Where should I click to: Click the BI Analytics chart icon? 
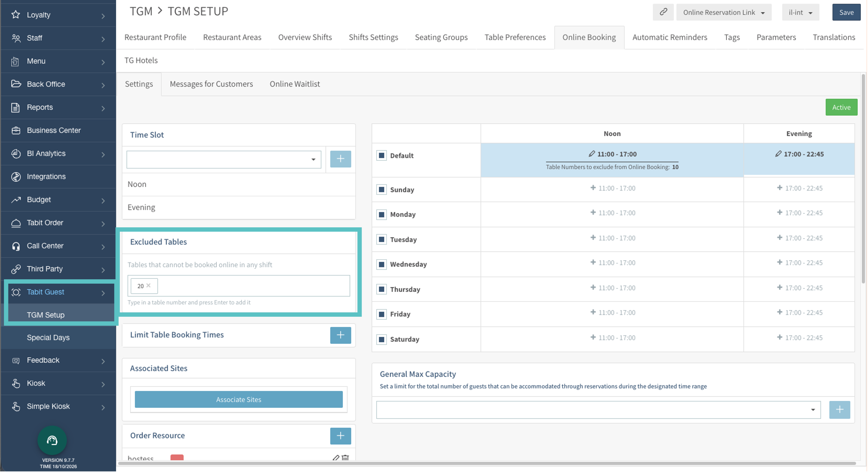pos(15,153)
